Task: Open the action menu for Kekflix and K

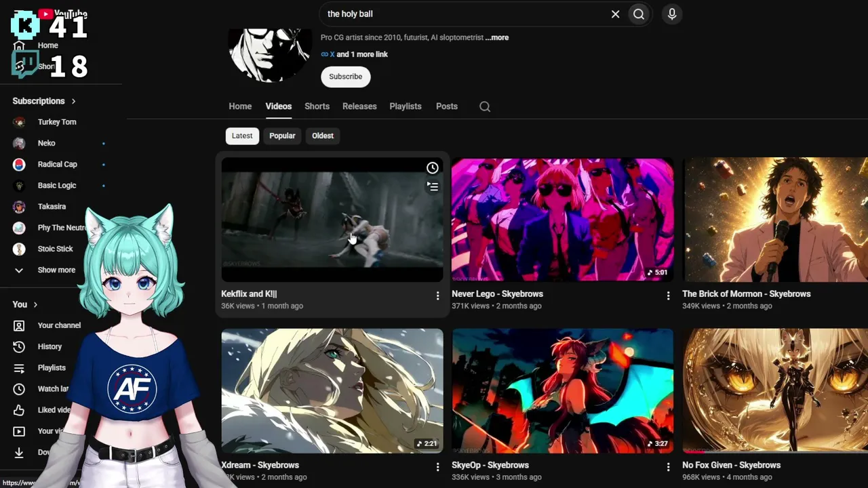Action: point(437,296)
